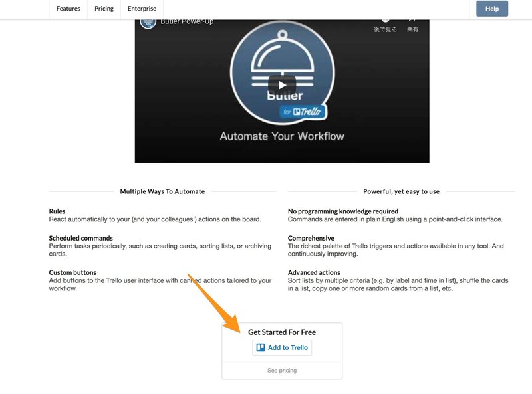Click the Automate Your Workflow caption
This screenshot has width=532, height=394.
tap(282, 136)
